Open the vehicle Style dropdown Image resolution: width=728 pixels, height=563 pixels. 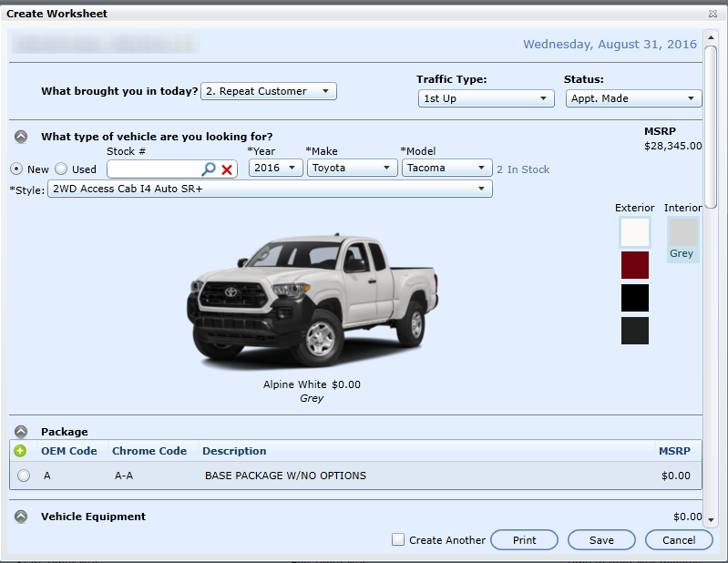[270, 189]
